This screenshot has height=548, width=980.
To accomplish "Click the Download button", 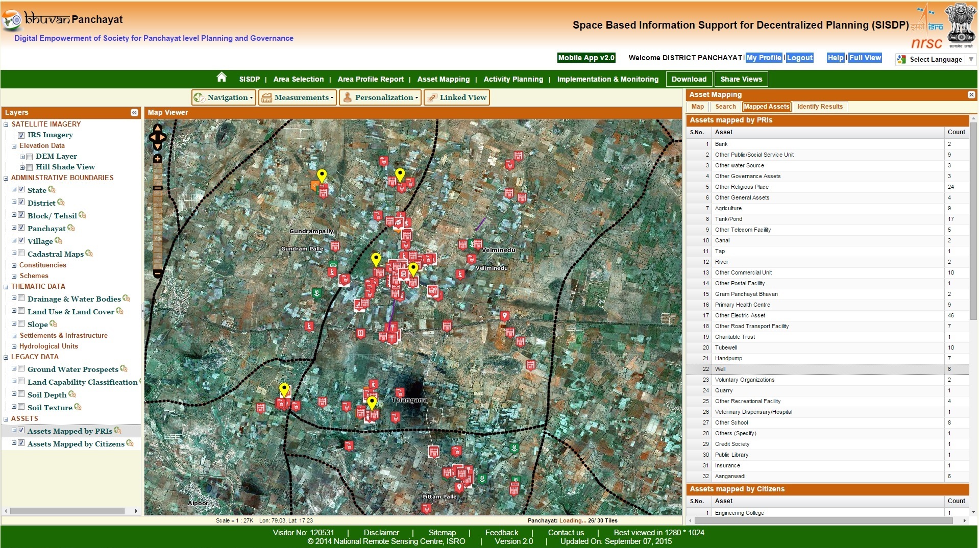I will pyautogui.click(x=689, y=79).
